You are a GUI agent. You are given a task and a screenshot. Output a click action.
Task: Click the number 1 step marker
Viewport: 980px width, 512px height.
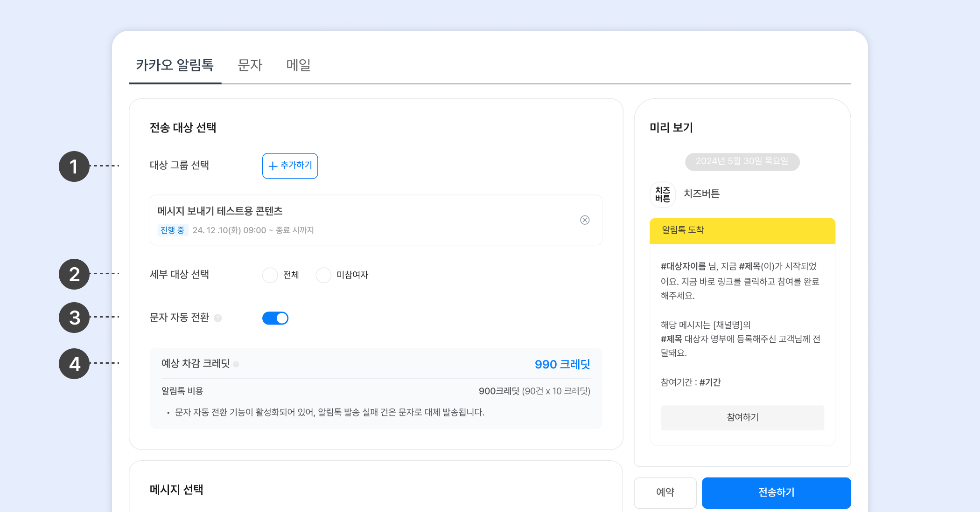click(x=74, y=166)
